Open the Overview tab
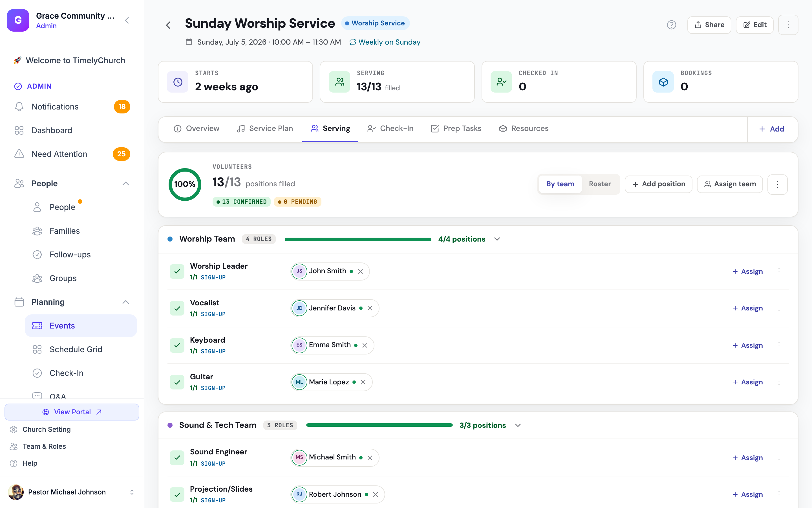The height and width of the screenshot is (508, 812). click(x=196, y=129)
